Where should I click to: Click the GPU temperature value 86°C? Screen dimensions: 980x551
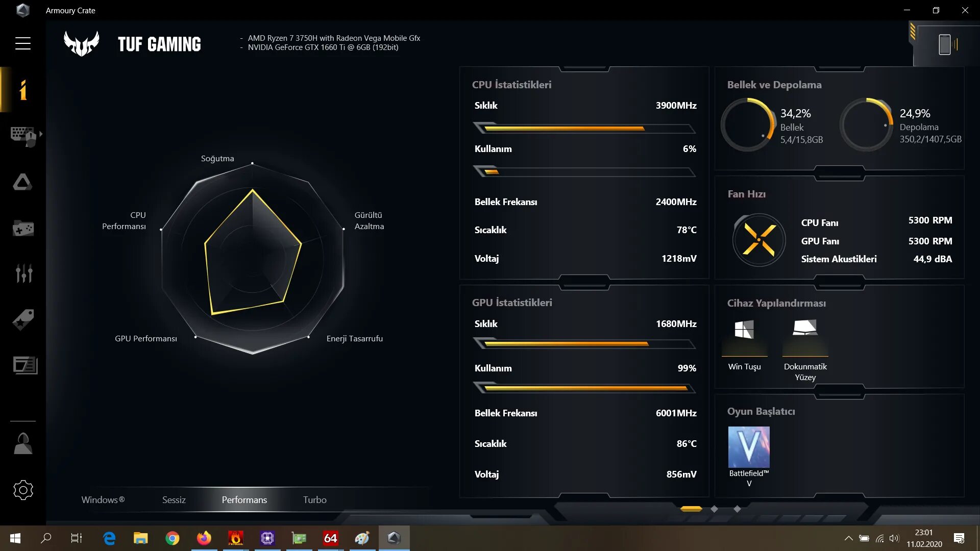(687, 444)
